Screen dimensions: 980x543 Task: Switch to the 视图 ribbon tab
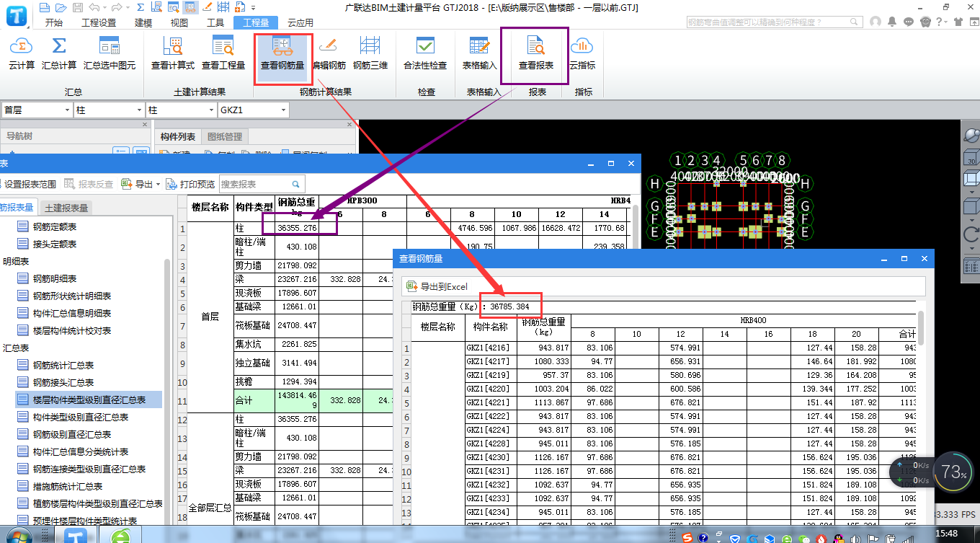click(179, 22)
